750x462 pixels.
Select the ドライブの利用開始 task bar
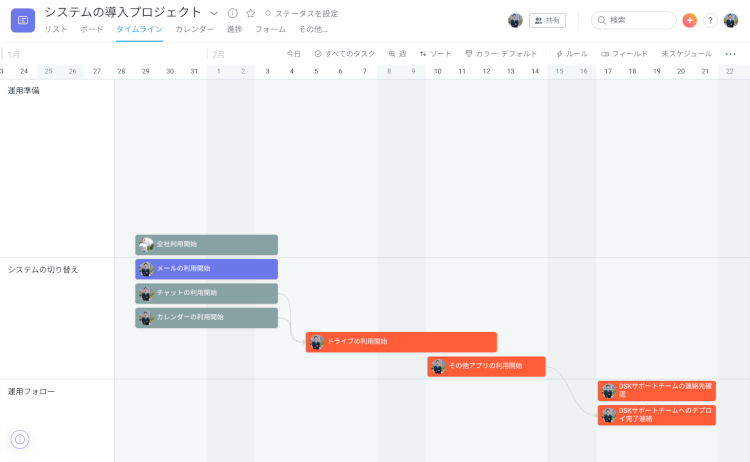click(x=401, y=342)
